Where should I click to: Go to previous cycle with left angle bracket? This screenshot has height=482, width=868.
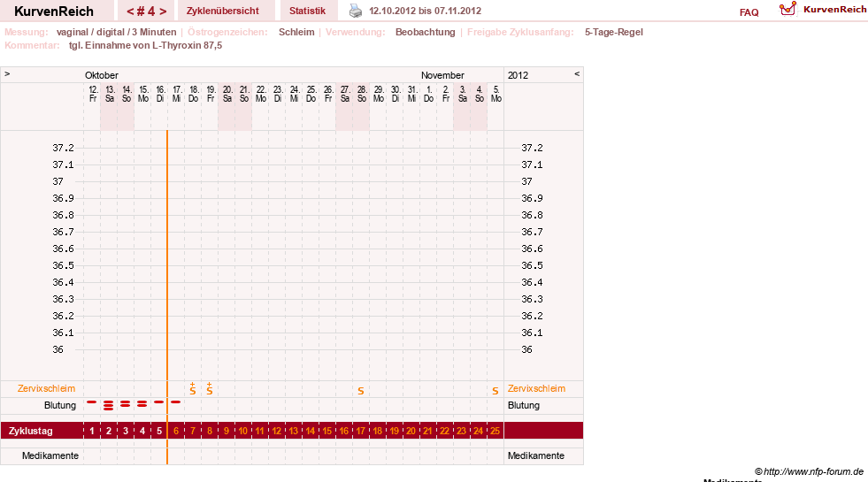(x=130, y=11)
